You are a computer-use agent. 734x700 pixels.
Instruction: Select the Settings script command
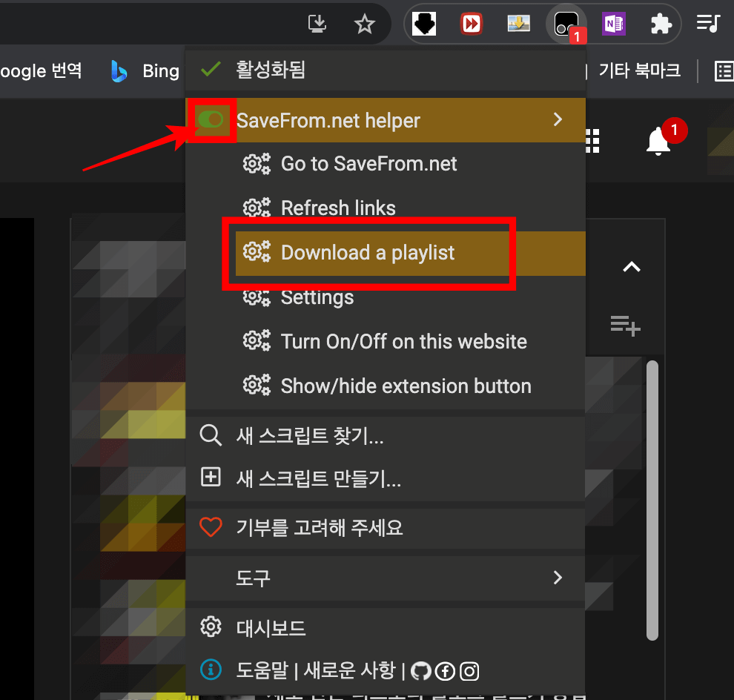click(x=317, y=297)
